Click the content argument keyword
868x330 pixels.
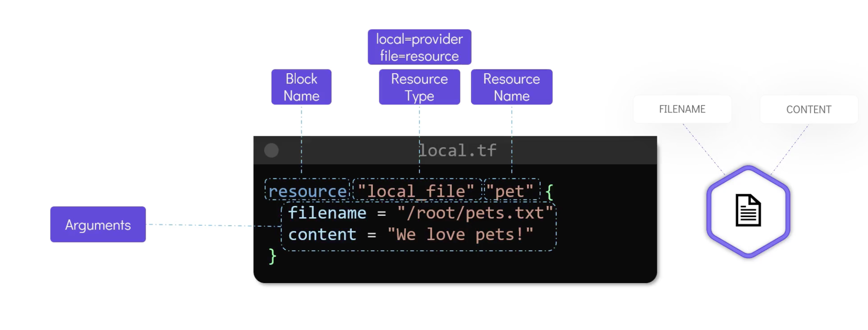pos(322,235)
